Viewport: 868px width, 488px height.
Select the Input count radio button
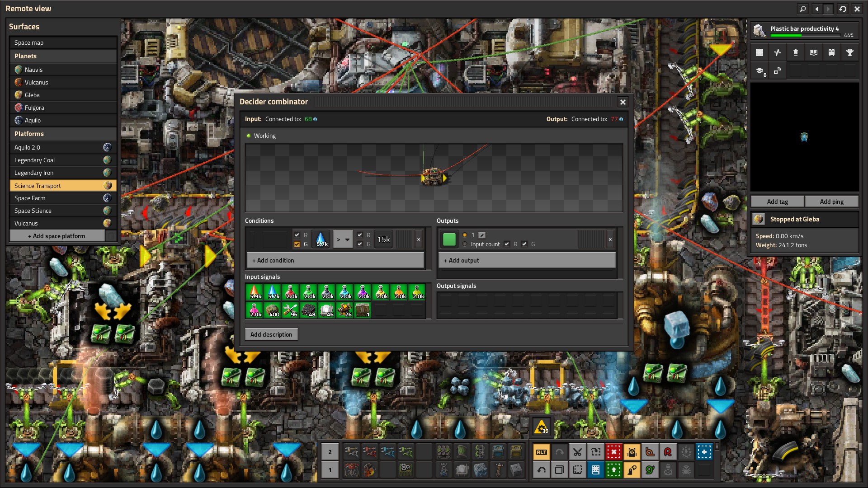coord(465,244)
